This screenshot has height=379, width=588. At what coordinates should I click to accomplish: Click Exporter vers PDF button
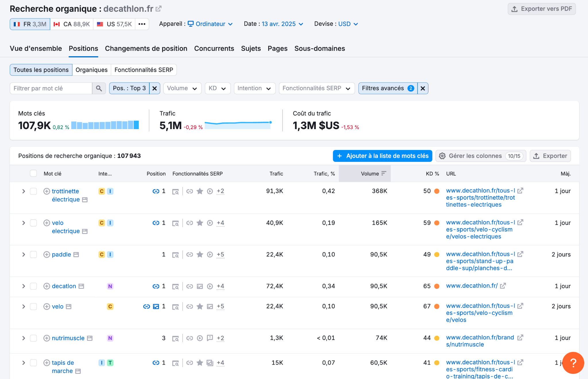[542, 9]
